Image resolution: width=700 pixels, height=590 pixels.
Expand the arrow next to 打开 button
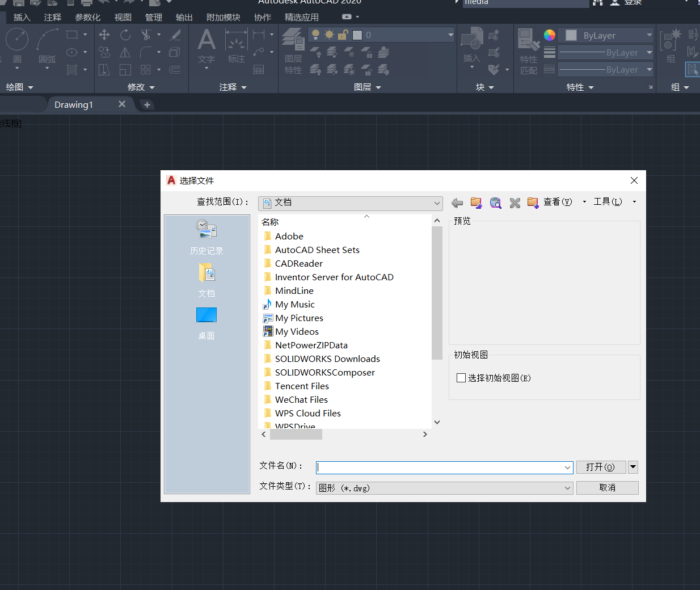[x=633, y=467]
